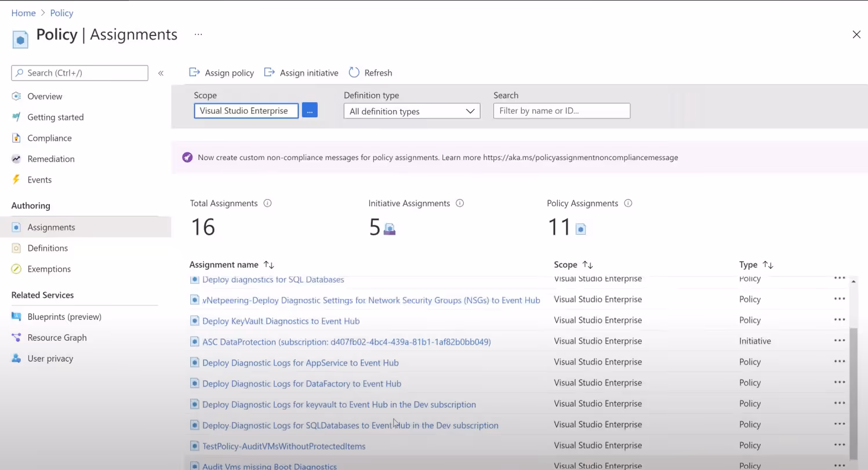Viewport: 868px width, 470px height.
Task: Click the Policy blade icon beside the title
Action: 20,40
